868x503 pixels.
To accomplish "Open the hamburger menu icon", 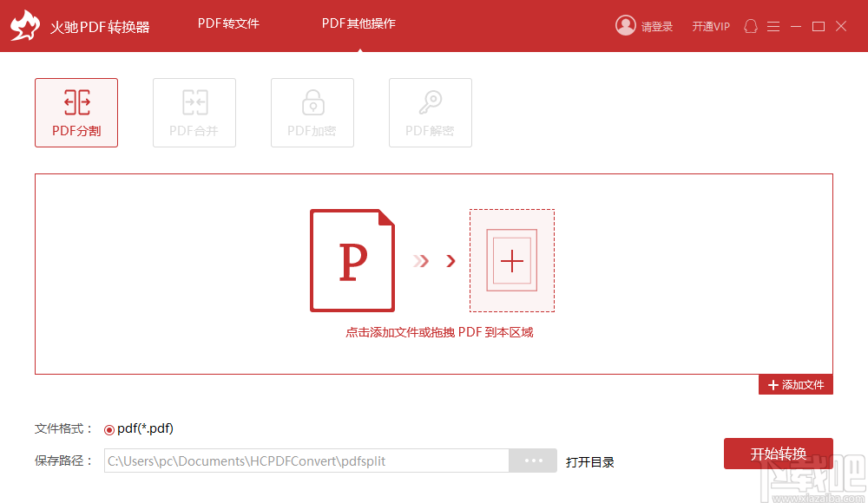I will (773, 27).
